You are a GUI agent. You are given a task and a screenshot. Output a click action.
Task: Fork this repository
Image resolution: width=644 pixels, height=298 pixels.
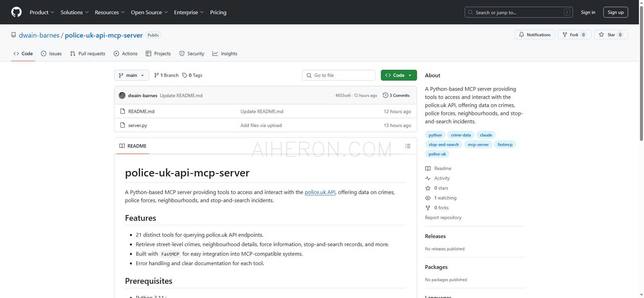click(574, 35)
